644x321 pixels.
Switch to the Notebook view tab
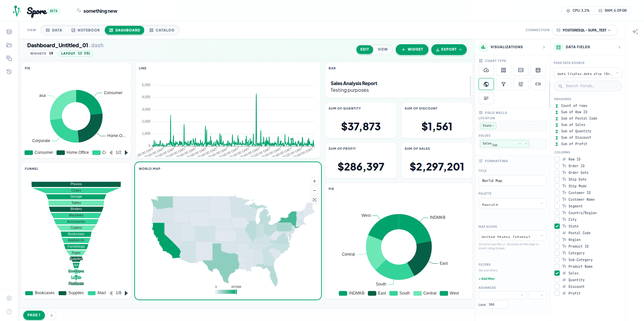click(86, 30)
